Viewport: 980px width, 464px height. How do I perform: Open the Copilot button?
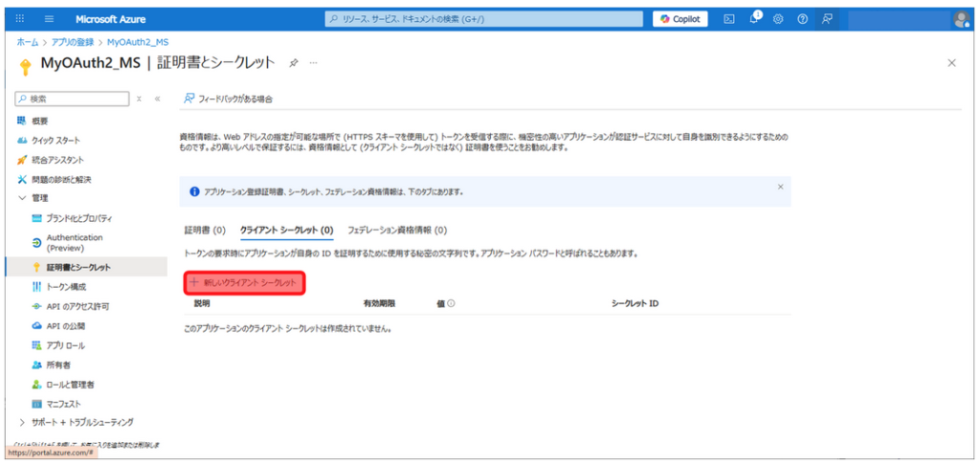coord(680,19)
